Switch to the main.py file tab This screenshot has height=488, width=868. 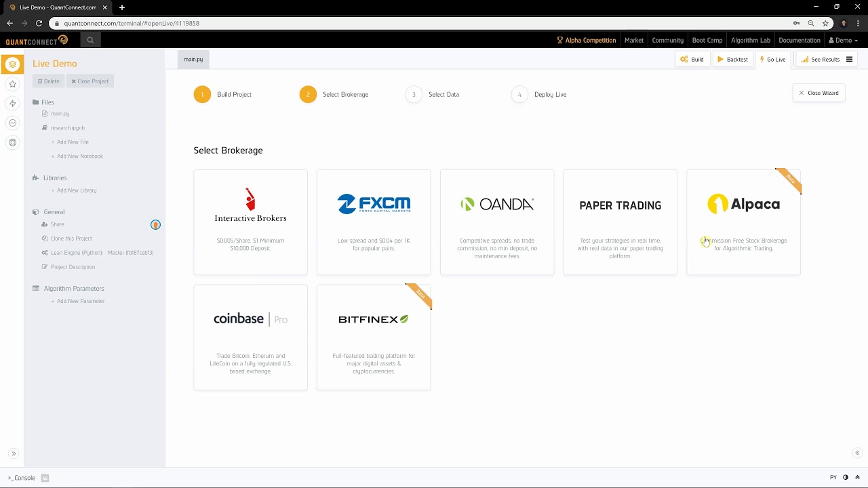tap(193, 60)
